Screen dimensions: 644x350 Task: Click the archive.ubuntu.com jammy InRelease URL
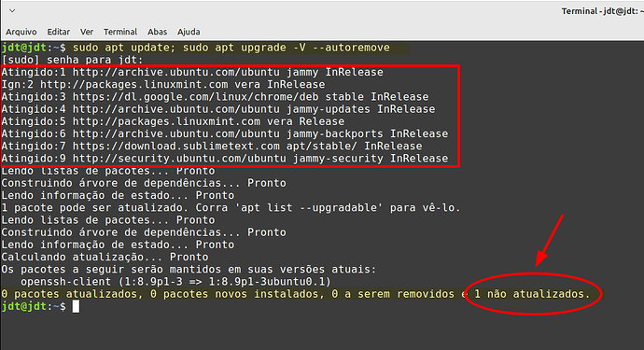pyautogui.click(x=176, y=72)
